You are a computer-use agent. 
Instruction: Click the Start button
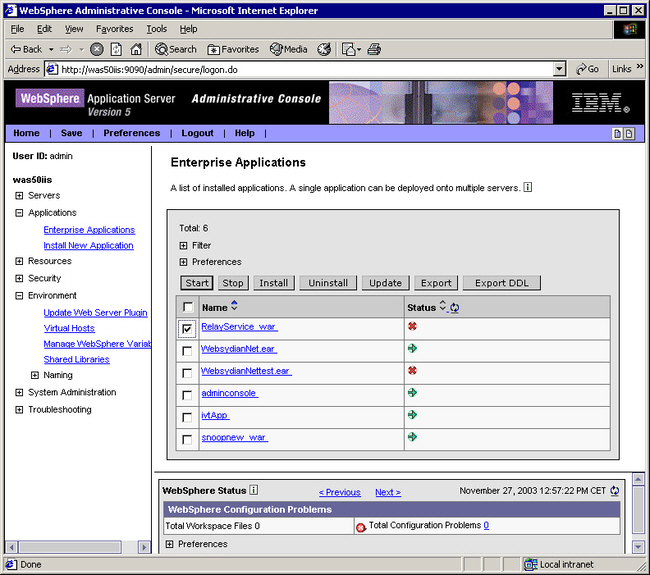coord(197,283)
